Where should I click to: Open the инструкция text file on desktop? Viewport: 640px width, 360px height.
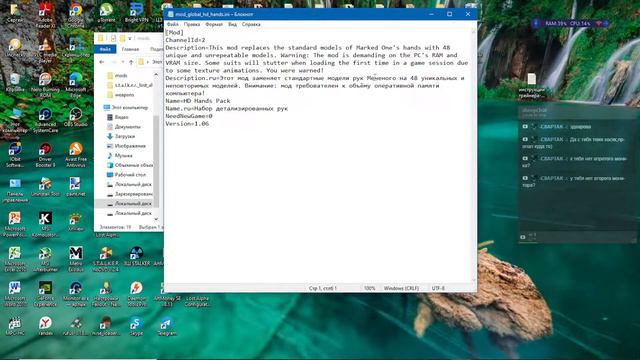[531, 86]
